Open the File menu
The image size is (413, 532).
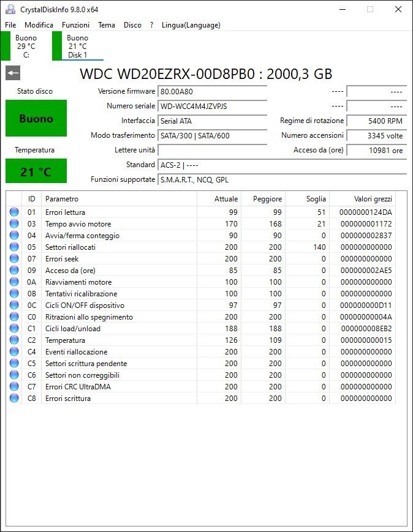coord(10,24)
